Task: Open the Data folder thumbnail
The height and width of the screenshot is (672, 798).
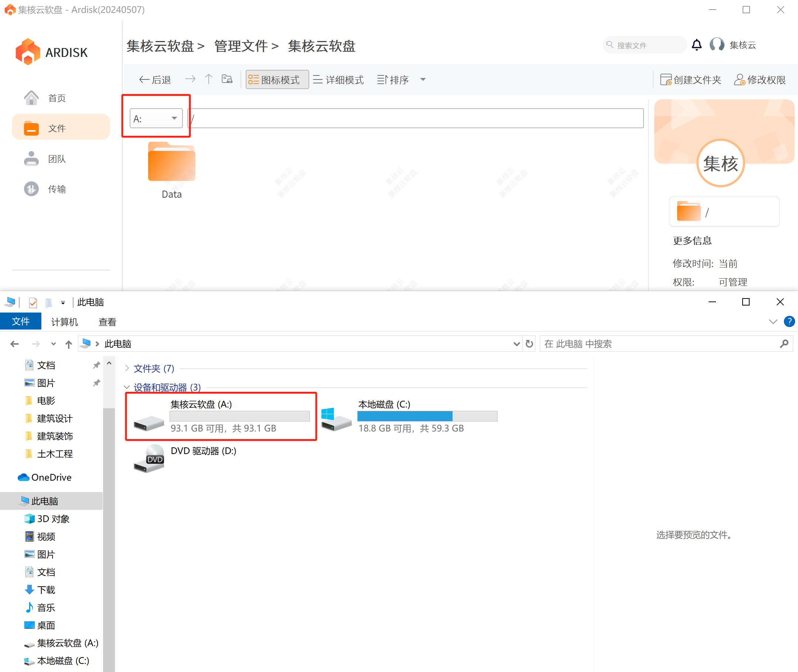Action: tap(171, 161)
